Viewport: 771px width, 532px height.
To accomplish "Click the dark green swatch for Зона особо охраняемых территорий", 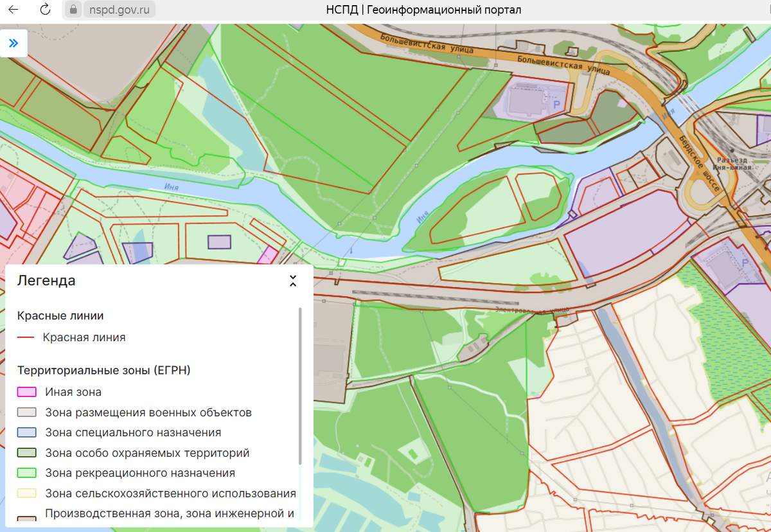I will 26,454.
